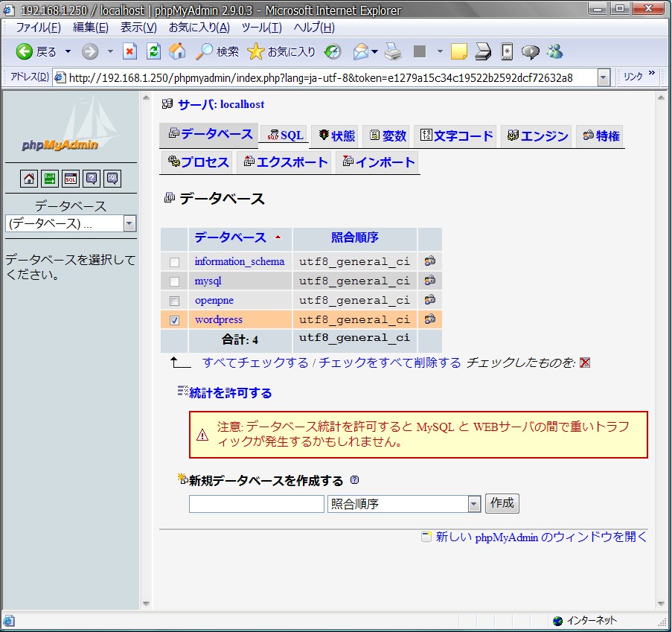Open the お気に入り(A) menu

pyautogui.click(x=199, y=28)
